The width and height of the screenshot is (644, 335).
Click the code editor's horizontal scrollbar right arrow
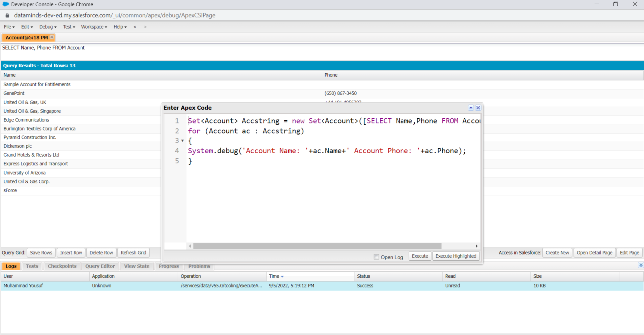[476, 245]
